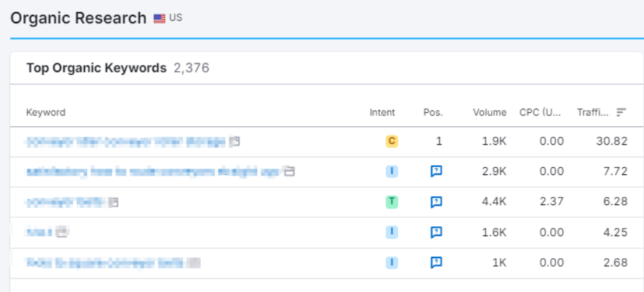This screenshot has height=292, width=644.
Task: Click the US flag country indicator
Action: point(160,18)
